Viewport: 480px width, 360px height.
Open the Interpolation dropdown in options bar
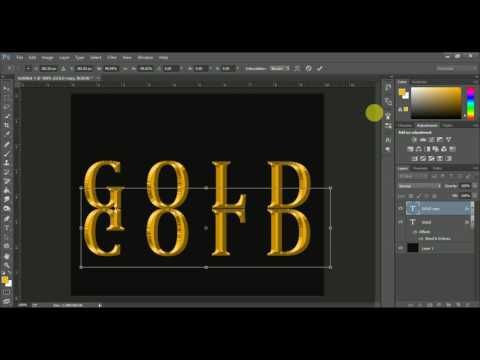pyautogui.click(x=279, y=68)
